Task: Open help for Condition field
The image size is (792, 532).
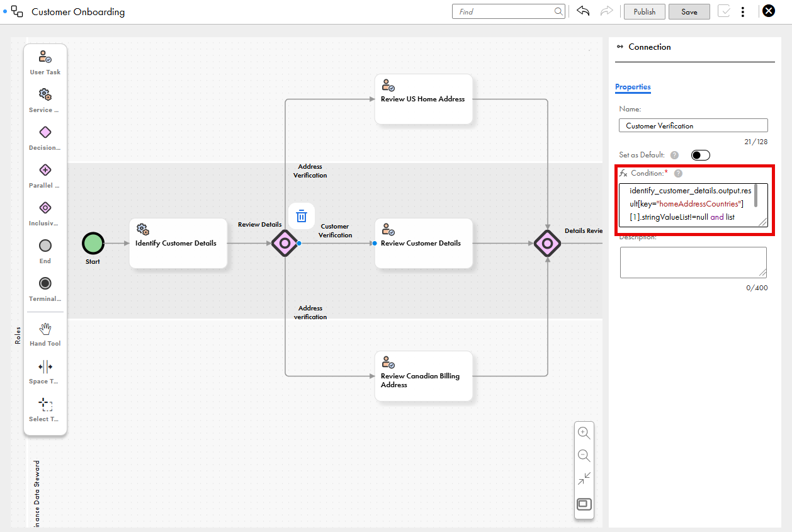Action: pyautogui.click(x=678, y=173)
